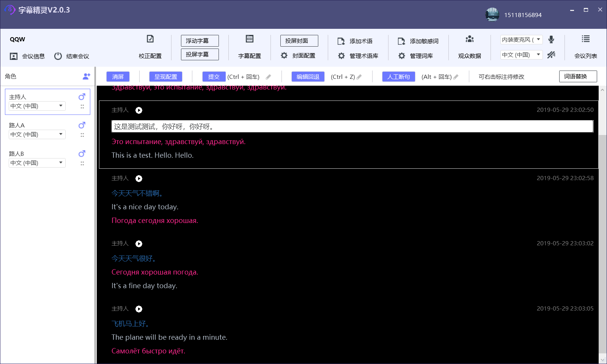Viewport: 607px width, 364px height.
Task: Click the gender icon for 主持人
Action: click(82, 97)
